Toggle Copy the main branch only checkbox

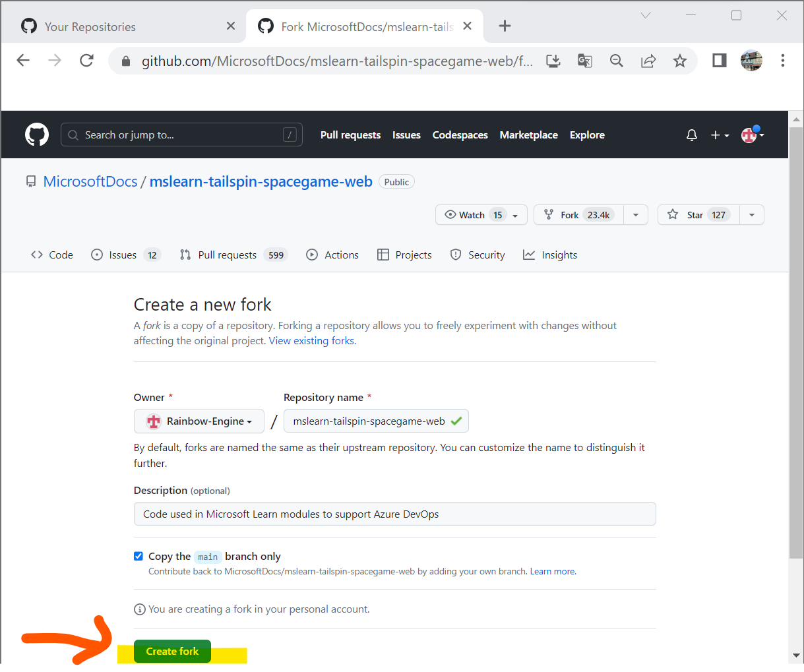139,556
